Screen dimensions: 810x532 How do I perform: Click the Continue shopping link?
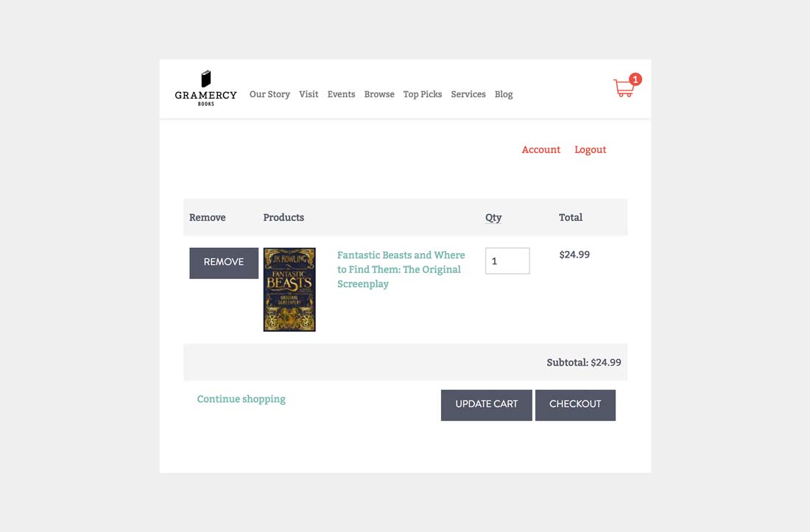pyautogui.click(x=242, y=399)
